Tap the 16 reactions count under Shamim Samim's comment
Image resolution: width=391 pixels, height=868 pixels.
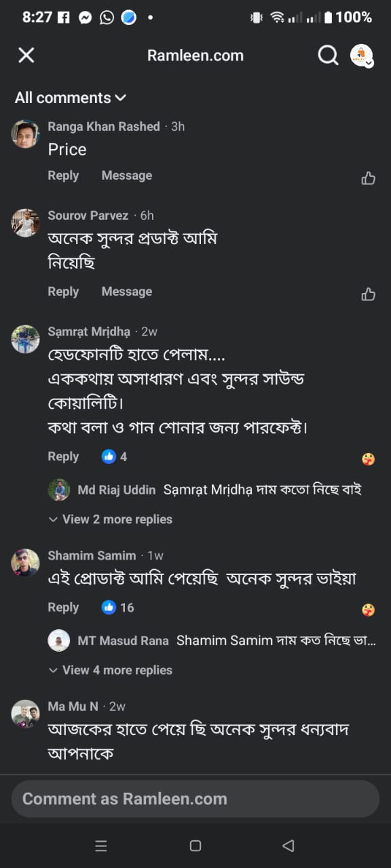pyautogui.click(x=117, y=608)
